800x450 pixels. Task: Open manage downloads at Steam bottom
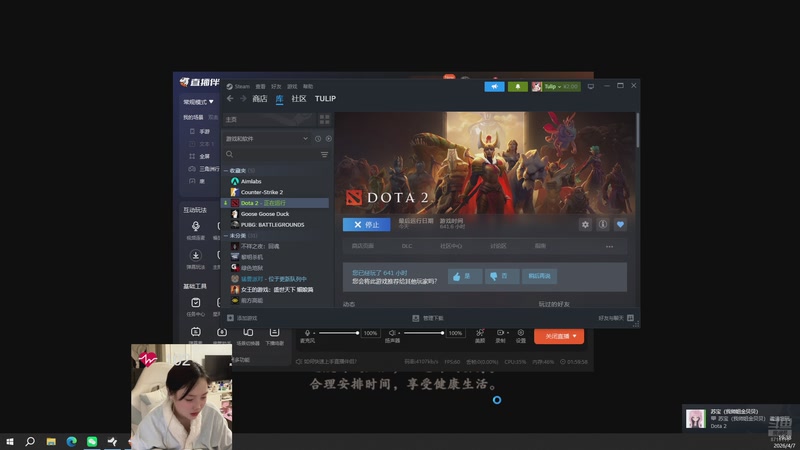(x=428, y=318)
